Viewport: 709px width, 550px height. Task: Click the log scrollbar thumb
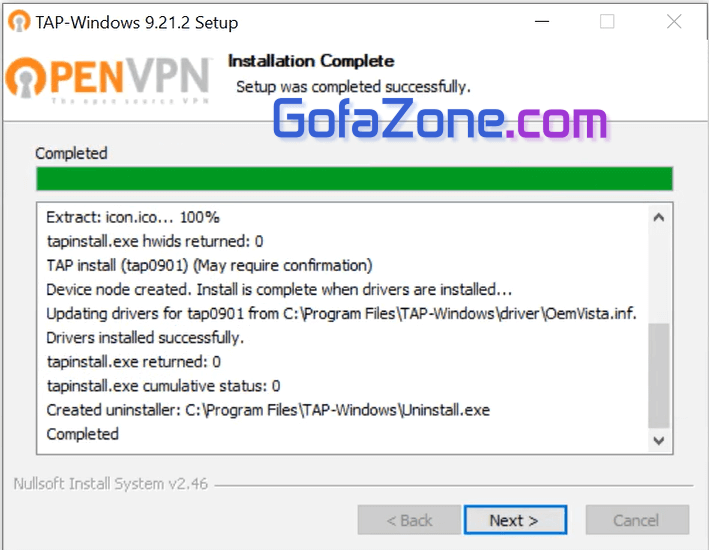(x=658, y=375)
